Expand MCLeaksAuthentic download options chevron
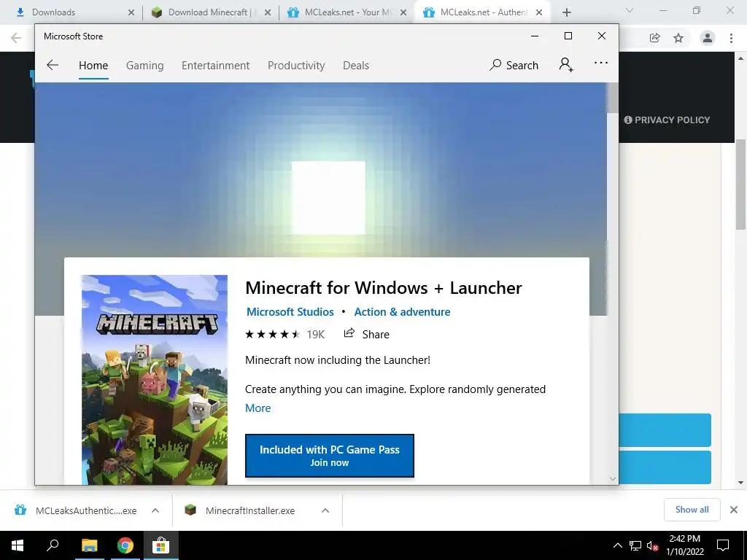Screen dimensions: 747x560 coord(155,510)
